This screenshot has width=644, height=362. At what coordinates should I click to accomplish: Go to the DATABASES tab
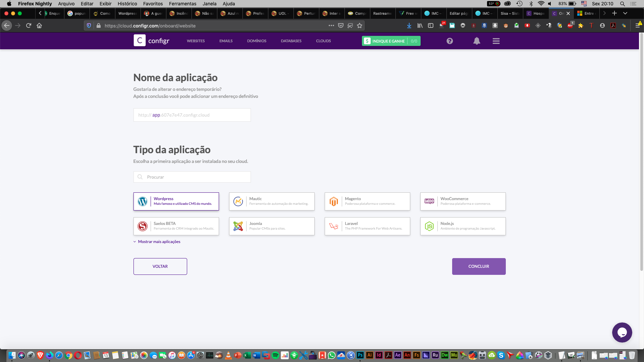pos(291,41)
